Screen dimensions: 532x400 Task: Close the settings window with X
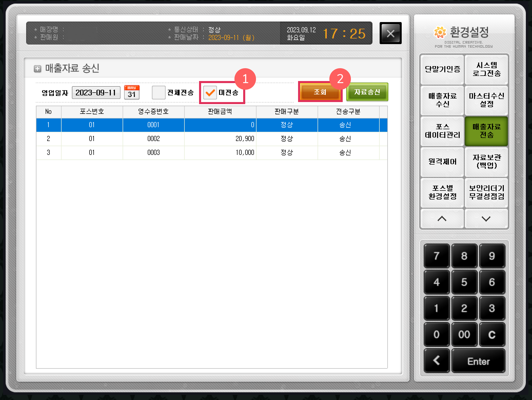click(x=390, y=33)
